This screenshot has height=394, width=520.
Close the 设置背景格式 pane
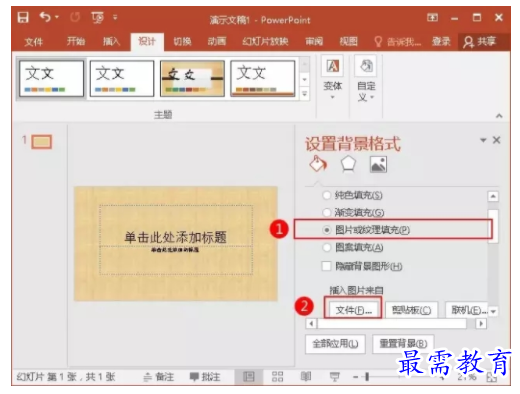click(x=497, y=140)
